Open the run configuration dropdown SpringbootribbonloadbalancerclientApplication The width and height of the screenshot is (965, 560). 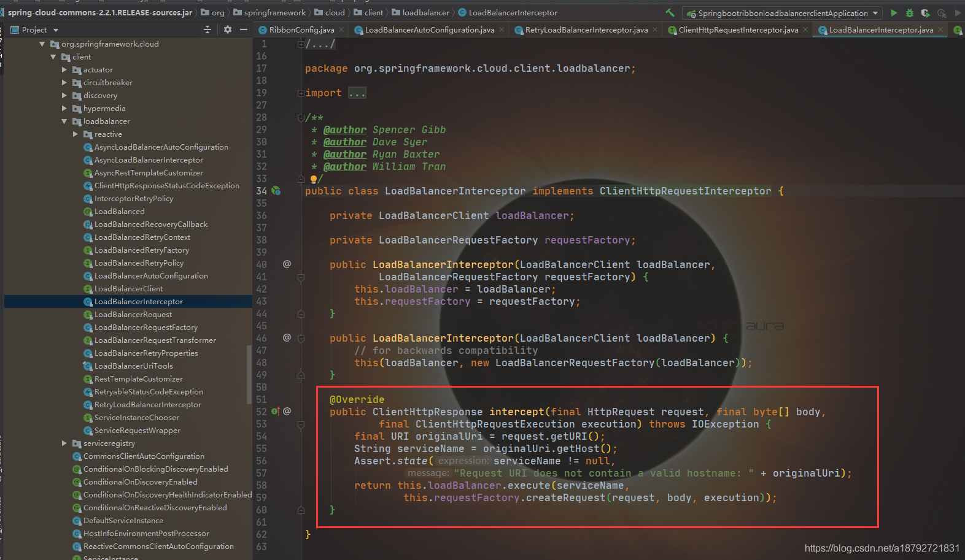(x=783, y=13)
